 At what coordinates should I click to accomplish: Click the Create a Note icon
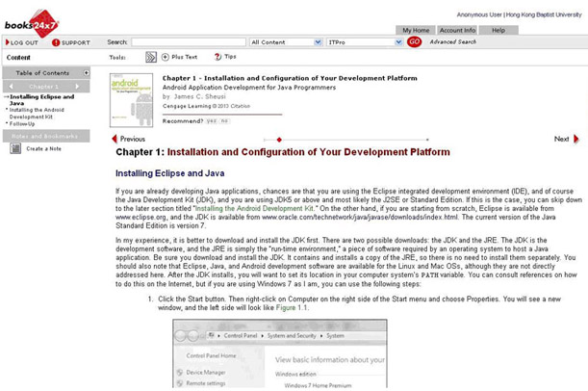coord(15,148)
